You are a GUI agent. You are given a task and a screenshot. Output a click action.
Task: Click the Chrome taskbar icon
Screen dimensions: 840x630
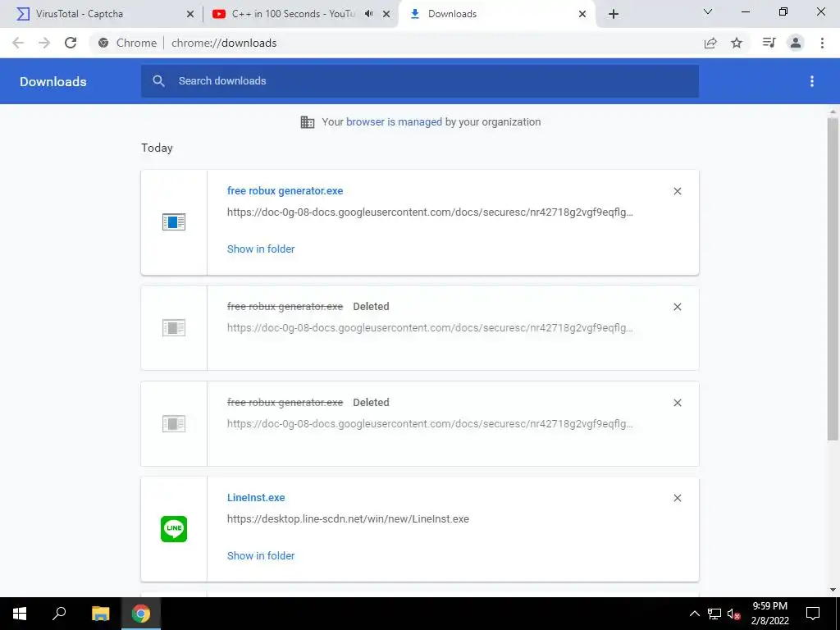[141, 614]
